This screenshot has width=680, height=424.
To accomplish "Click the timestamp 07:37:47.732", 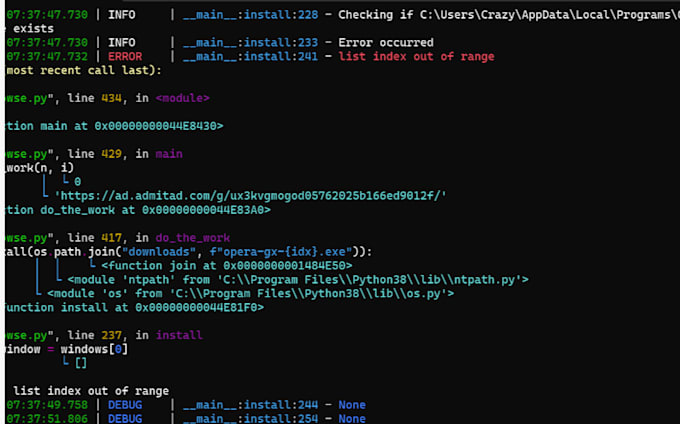I will coord(47,56).
